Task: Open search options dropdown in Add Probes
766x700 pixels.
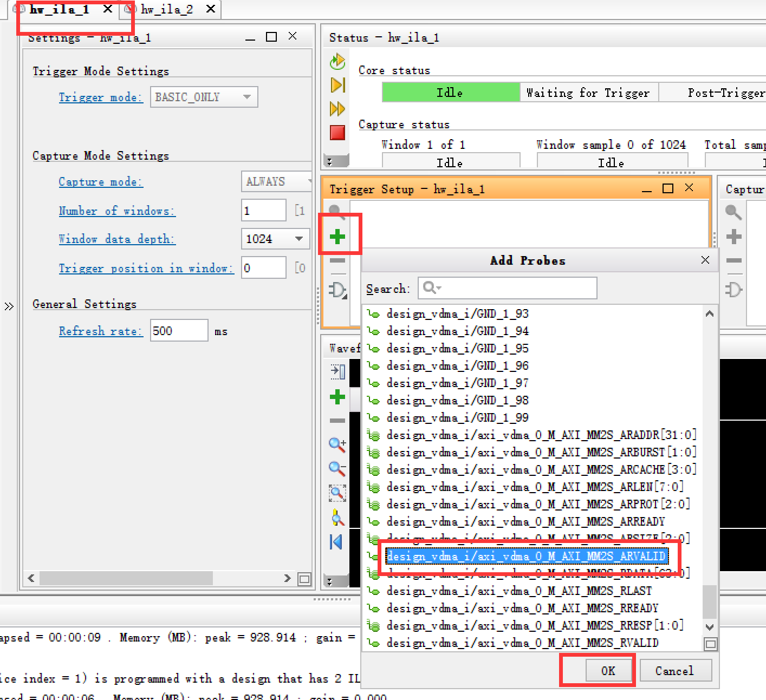Action: pos(432,288)
